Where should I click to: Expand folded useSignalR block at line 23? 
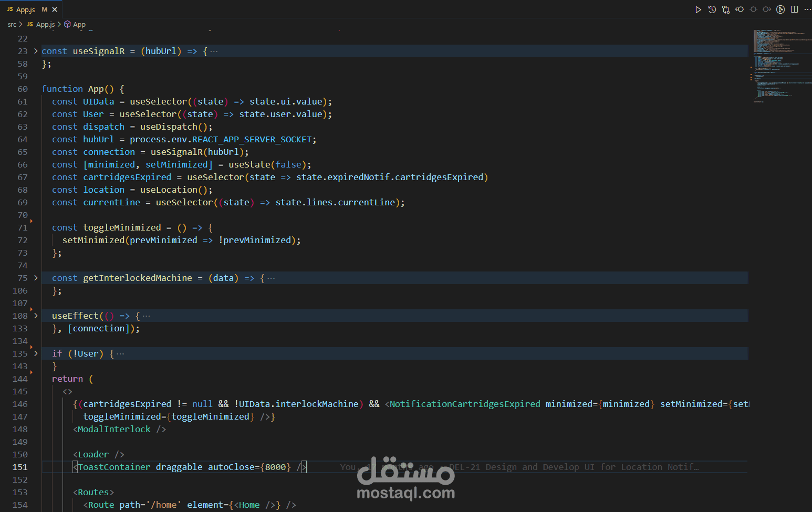tap(36, 51)
